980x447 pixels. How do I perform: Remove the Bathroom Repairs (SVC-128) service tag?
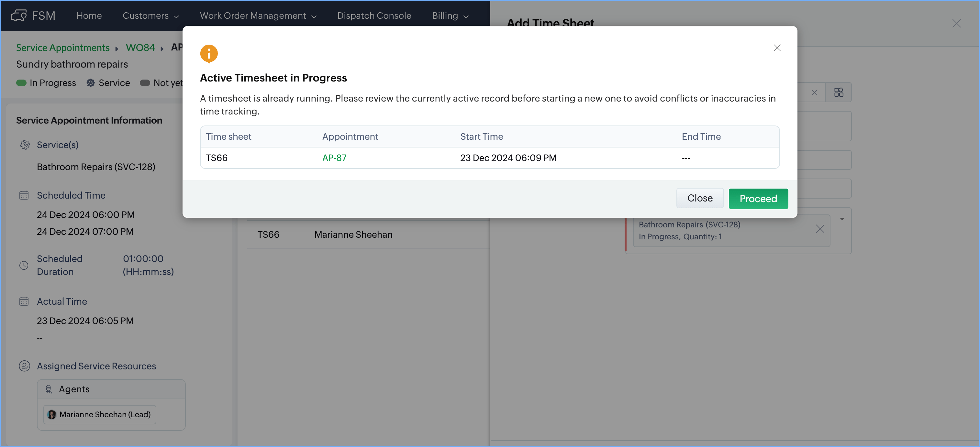tap(820, 229)
